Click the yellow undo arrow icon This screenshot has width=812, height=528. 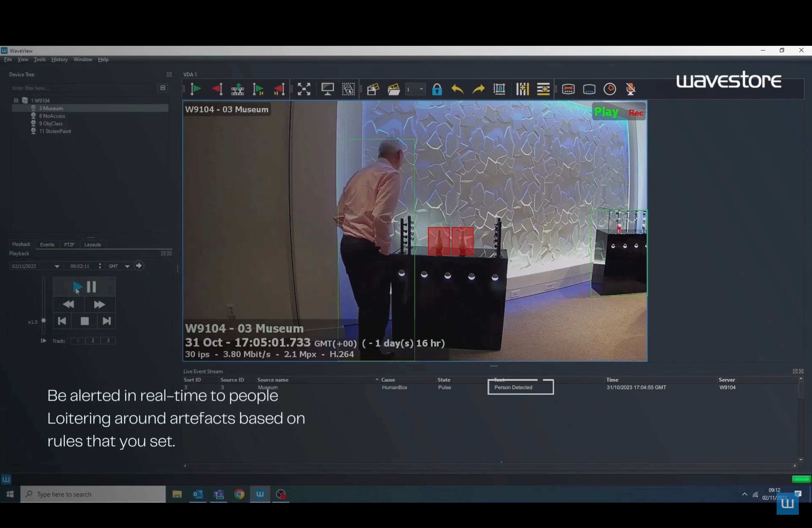[458, 89]
